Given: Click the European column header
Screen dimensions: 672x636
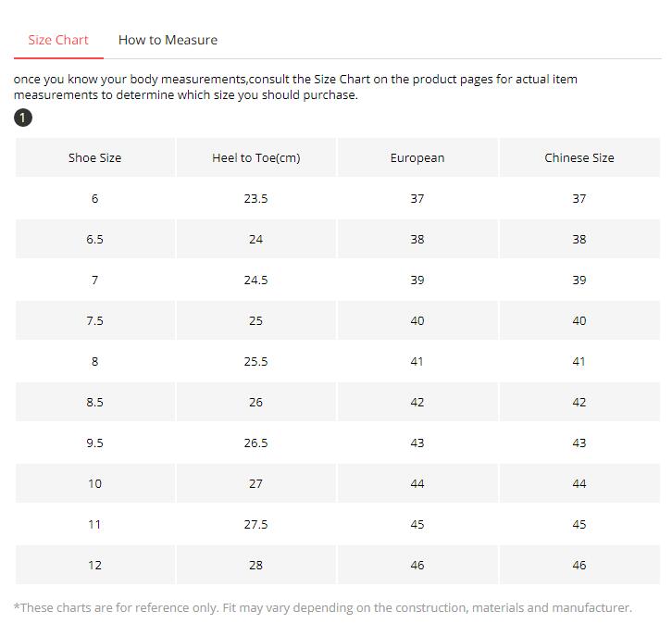Looking at the screenshot, I should [x=417, y=157].
